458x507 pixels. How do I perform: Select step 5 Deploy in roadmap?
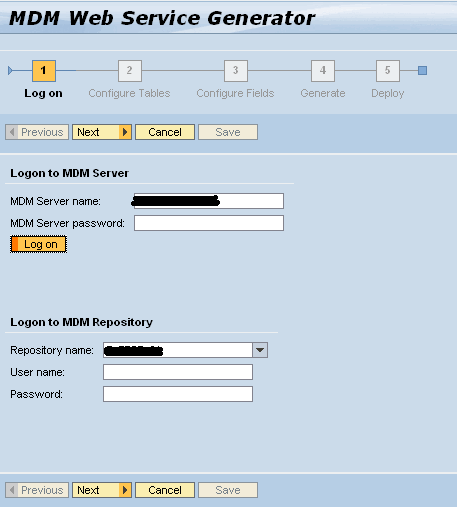click(x=388, y=71)
